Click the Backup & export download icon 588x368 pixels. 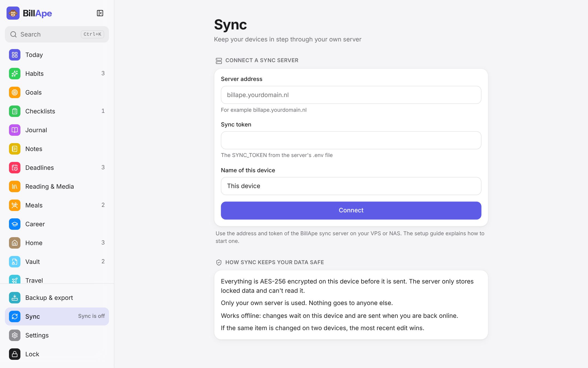tap(15, 298)
